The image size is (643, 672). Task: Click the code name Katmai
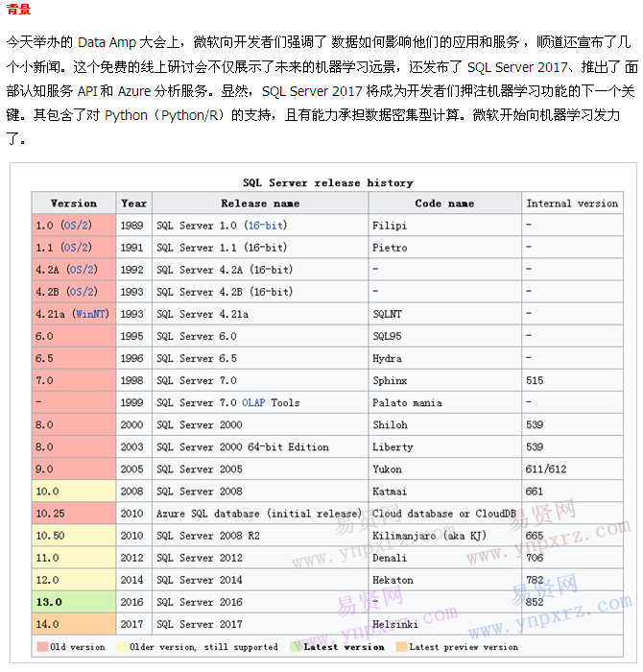(x=390, y=492)
